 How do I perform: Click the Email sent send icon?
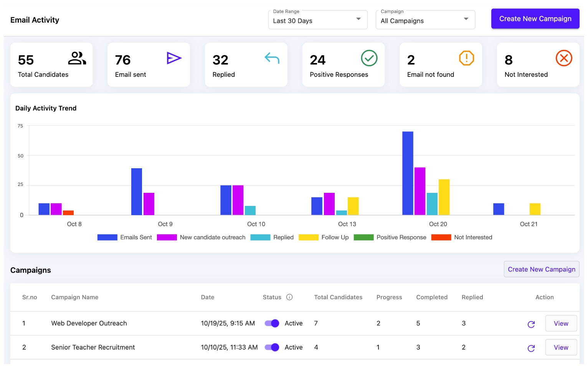pyautogui.click(x=174, y=58)
